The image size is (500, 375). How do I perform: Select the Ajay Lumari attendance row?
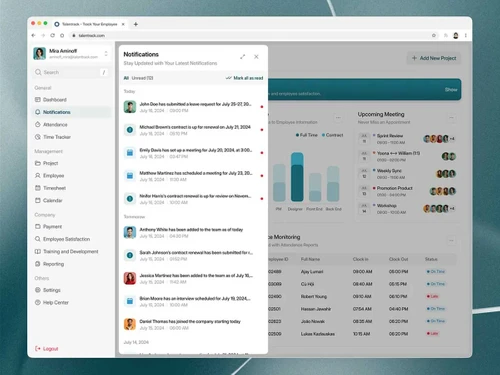pyautogui.click(x=362, y=272)
